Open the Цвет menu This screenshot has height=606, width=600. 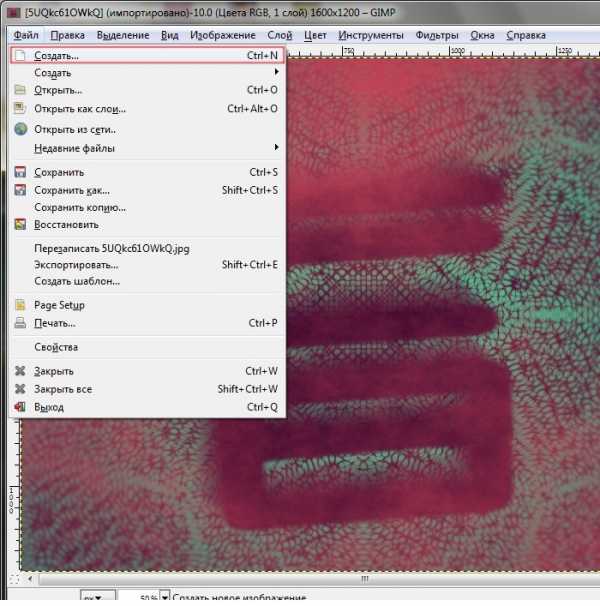tap(315, 35)
